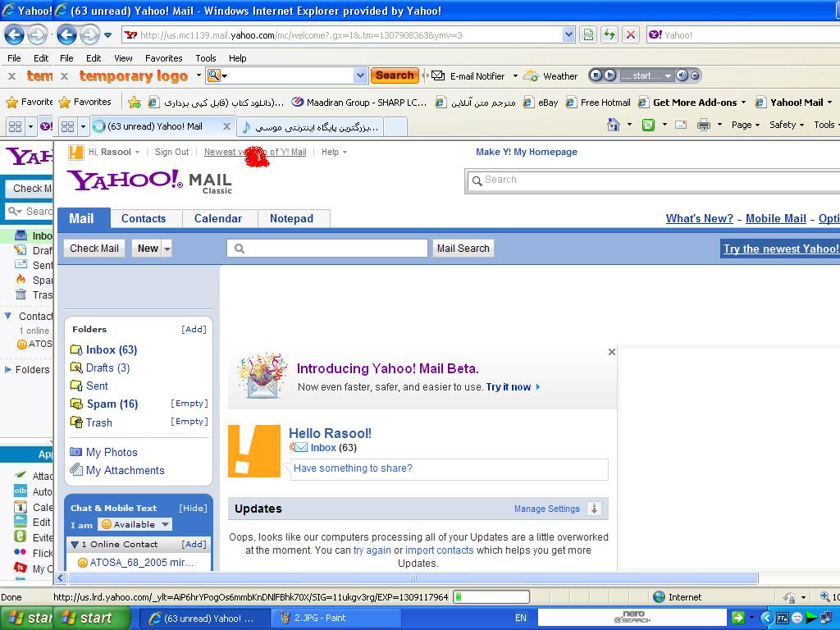
Task: Hide the Chat & Mobile Text panel
Action: point(193,508)
